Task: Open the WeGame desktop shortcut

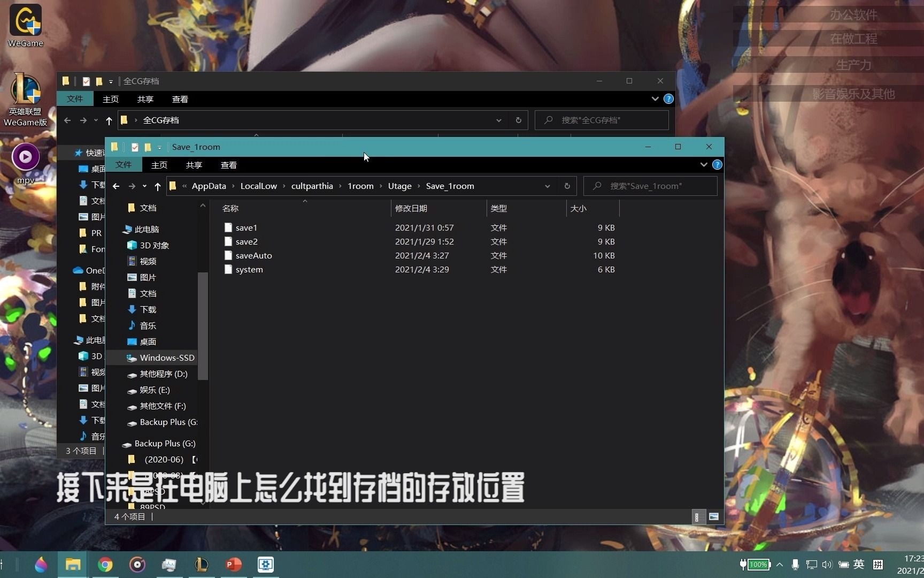Action: tap(26, 26)
